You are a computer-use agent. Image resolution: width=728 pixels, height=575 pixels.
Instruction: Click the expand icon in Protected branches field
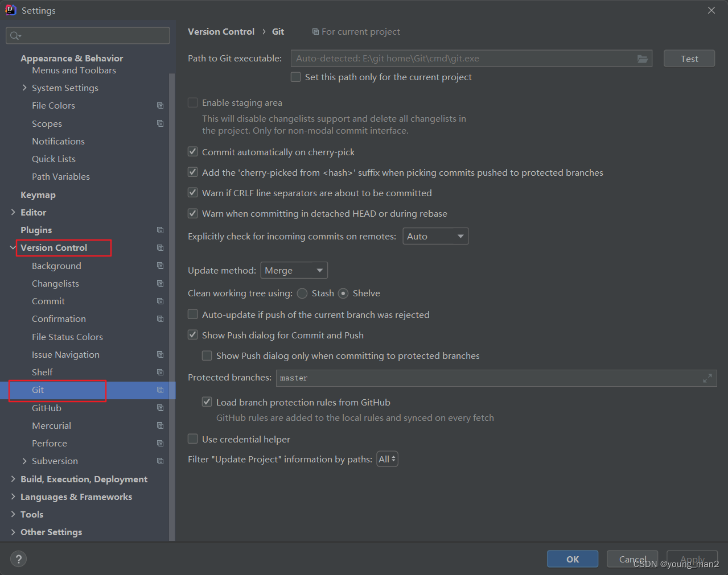pyautogui.click(x=708, y=378)
